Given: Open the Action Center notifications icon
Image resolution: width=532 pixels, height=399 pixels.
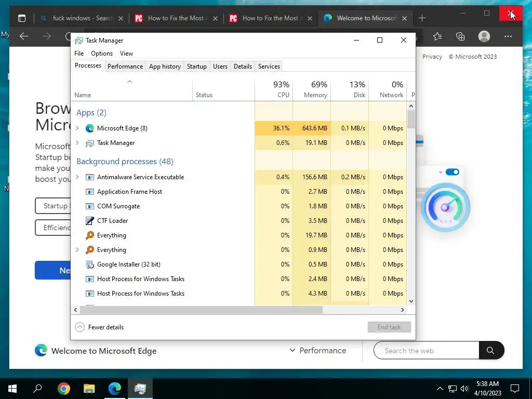Looking at the screenshot, I should pos(515,388).
